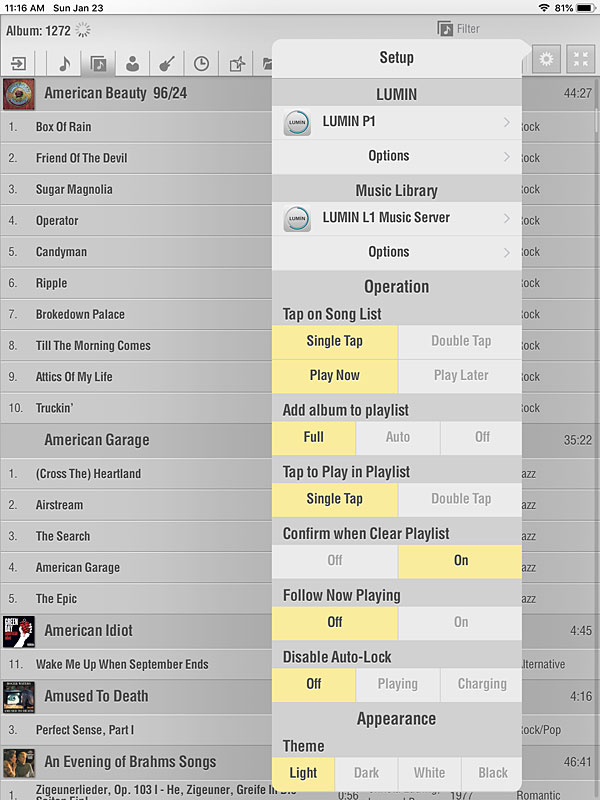Viewport: 600px width, 800px height.
Task: Select the guitar genre view icon
Action: click(x=166, y=63)
